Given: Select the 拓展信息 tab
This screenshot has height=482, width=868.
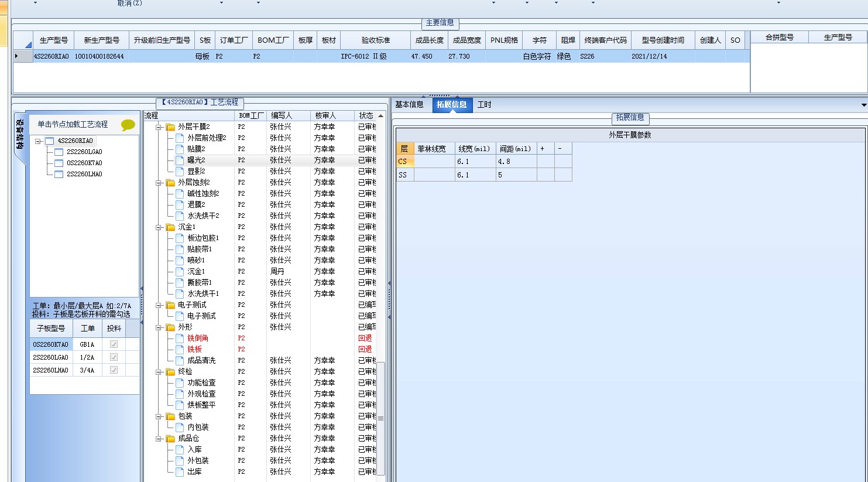Looking at the screenshot, I should point(452,105).
